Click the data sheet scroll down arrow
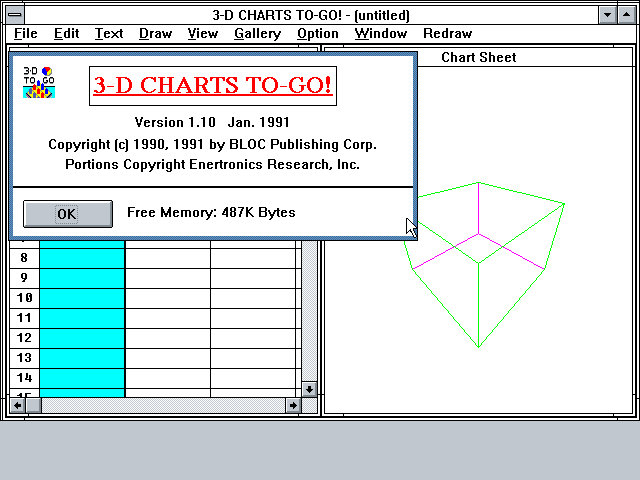This screenshot has height=480, width=640. (309, 389)
